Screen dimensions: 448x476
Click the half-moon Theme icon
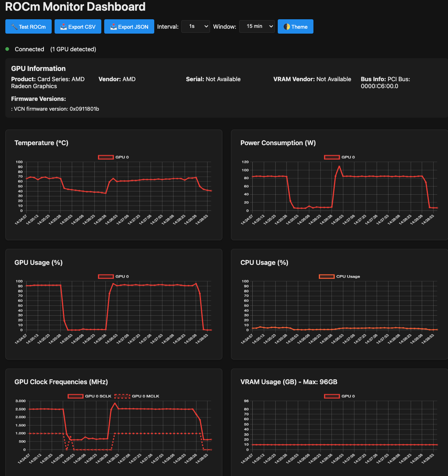(287, 27)
